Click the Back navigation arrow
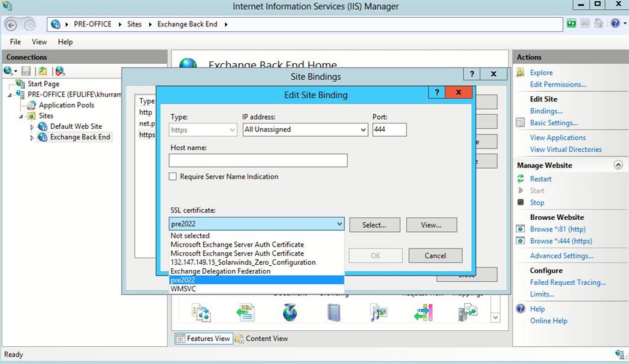 tap(10, 25)
